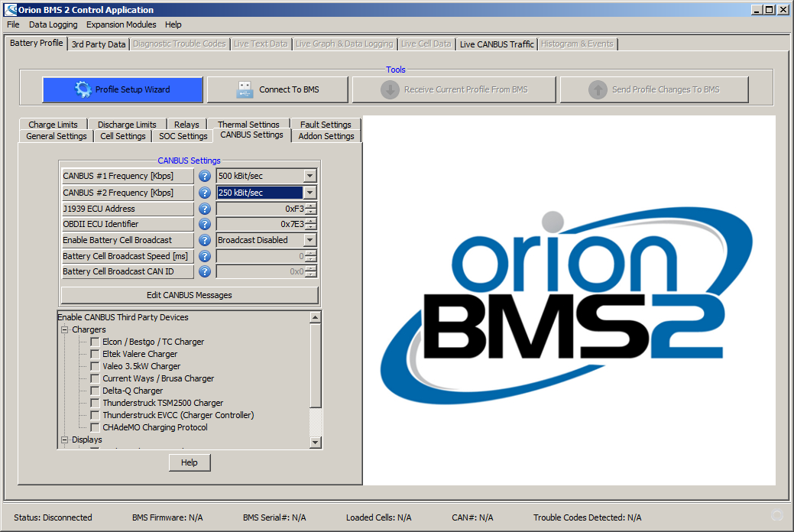Click the download arrow icon on Receive Current Profile
Screen dimensions: 794x532
click(390, 89)
